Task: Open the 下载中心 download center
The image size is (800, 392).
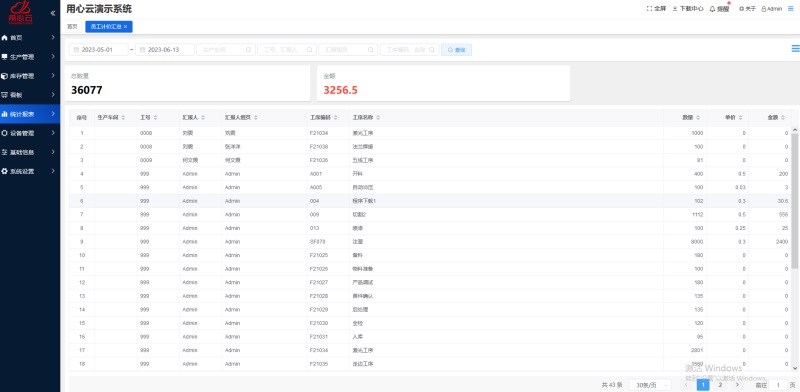Action: tap(688, 9)
